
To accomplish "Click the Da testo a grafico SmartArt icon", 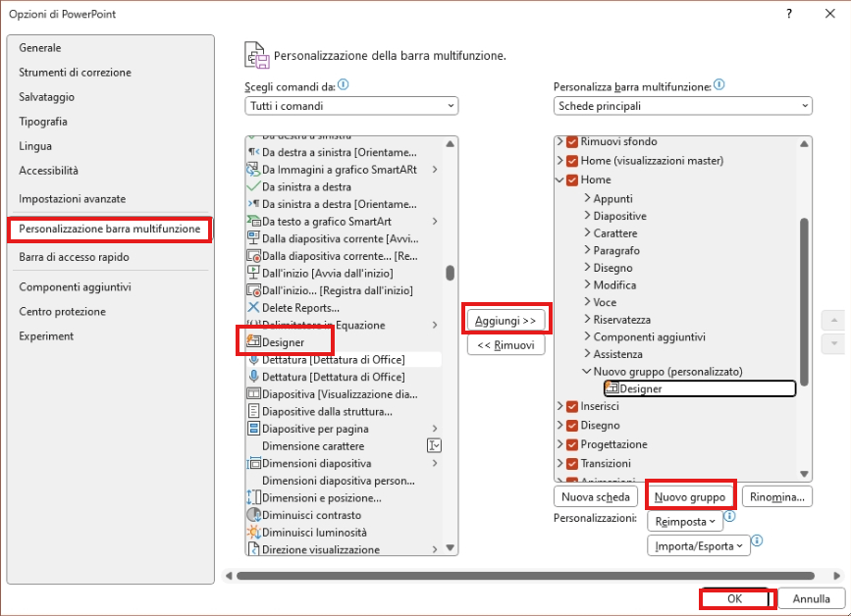I will point(253,222).
